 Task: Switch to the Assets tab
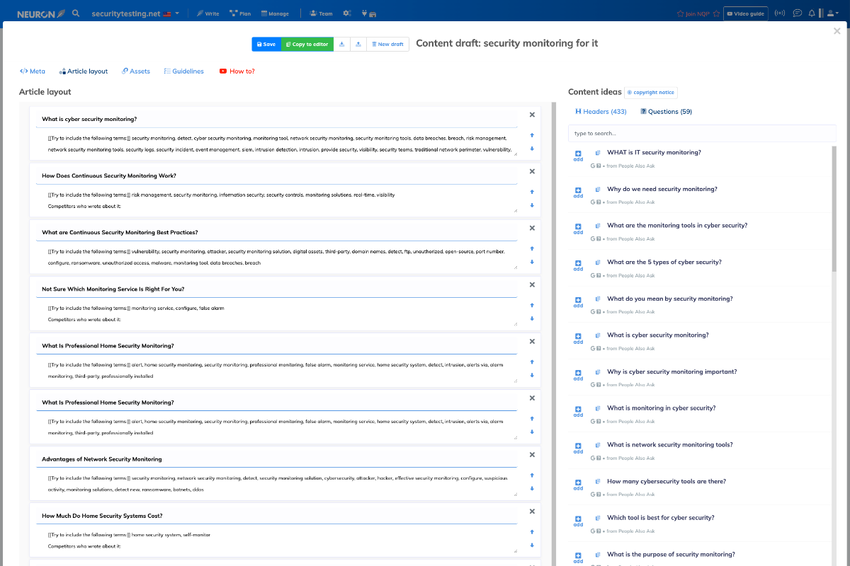coord(136,71)
